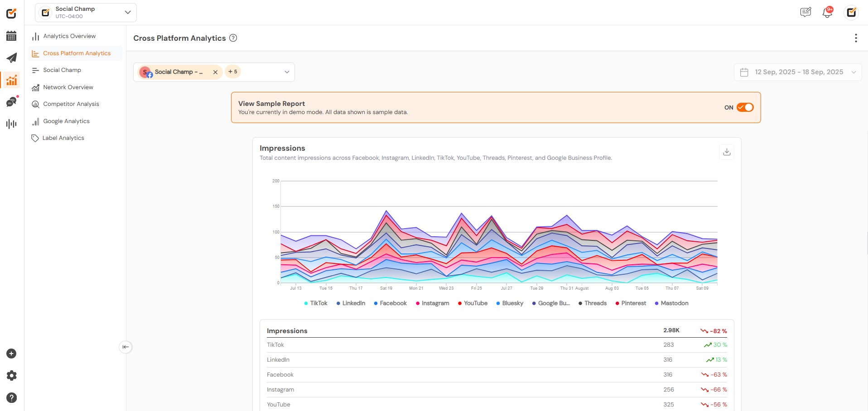Toggle Mastodon series in chart legend

click(x=671, y=303)
